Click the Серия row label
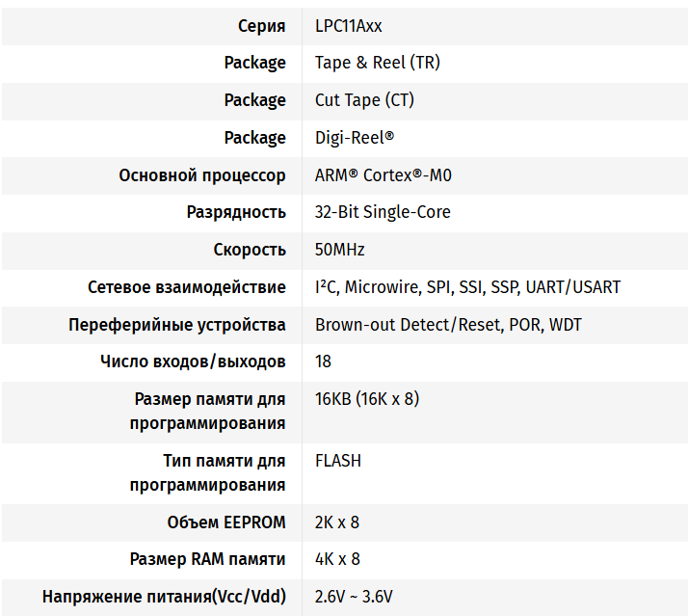The width and height of the screenshot is (688, 616). [261, 26]
